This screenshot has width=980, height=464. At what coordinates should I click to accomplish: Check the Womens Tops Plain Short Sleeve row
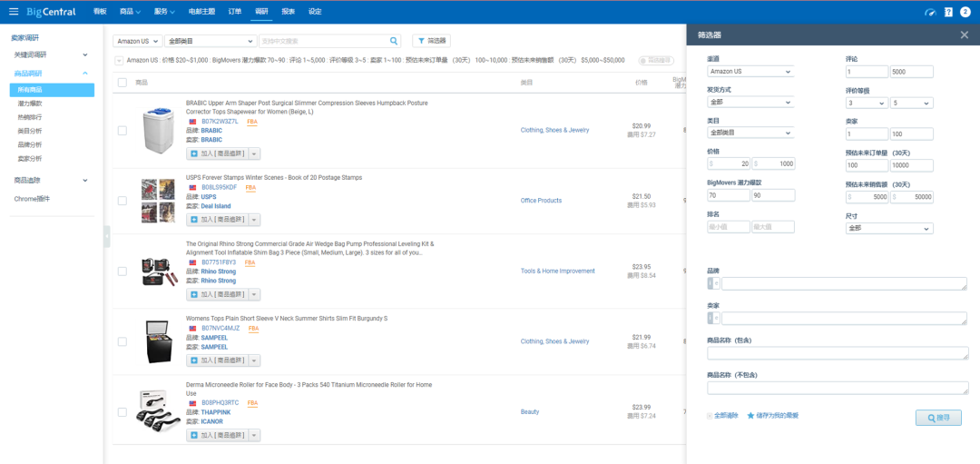pyautogui.click(x=122, y=341)
